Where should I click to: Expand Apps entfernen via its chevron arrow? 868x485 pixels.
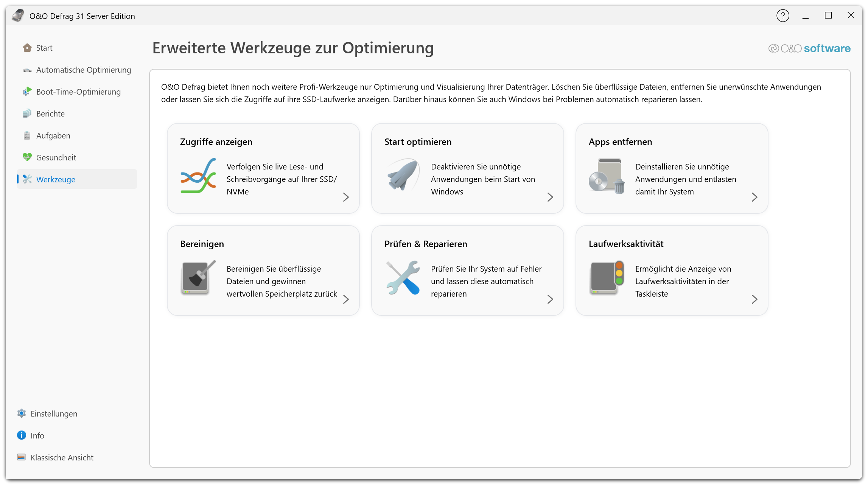(x=754, y=197)
